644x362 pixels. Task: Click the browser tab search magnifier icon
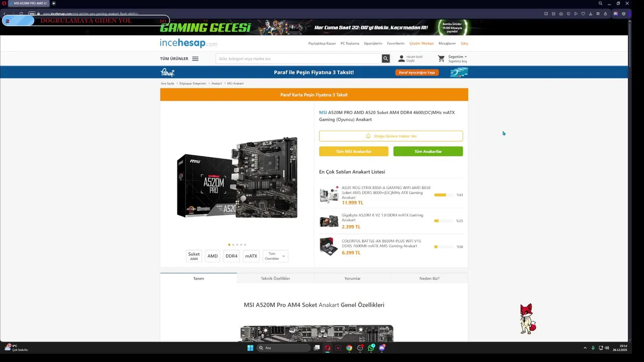tap(600, 4)
